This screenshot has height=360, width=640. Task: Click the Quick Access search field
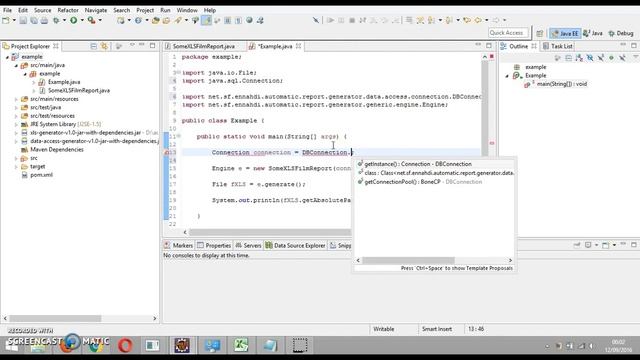coord(508,33)
